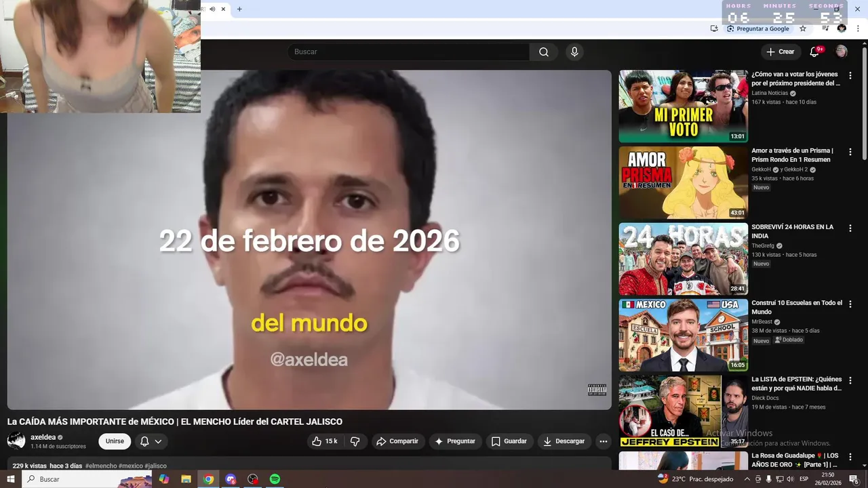Screen dimensions: 868x488
Task: Click the Windows taskbar Buscar box
Action: (x=88, y=479)
